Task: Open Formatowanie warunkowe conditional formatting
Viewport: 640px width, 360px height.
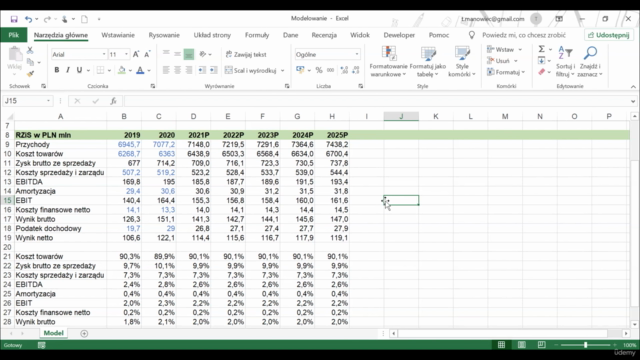Action: click(x=388, y=61)
